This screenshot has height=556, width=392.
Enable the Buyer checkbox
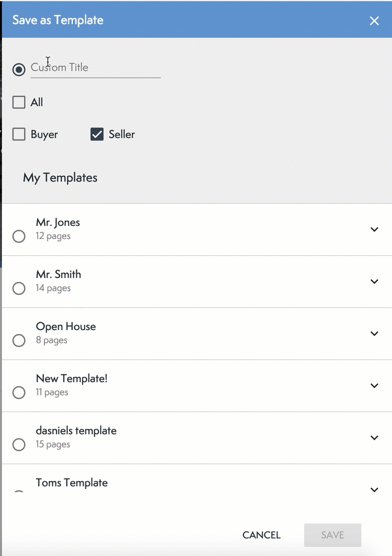(x=19, y=135)
